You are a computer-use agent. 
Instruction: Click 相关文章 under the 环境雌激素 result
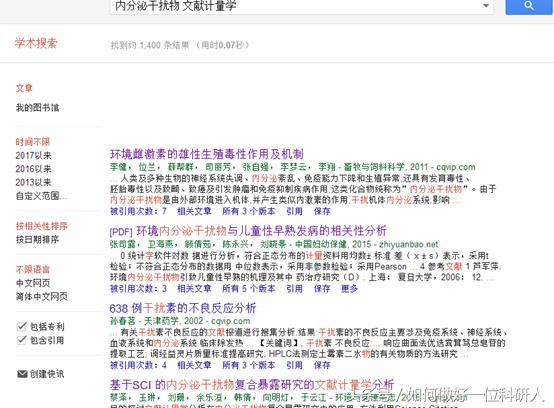194,211
